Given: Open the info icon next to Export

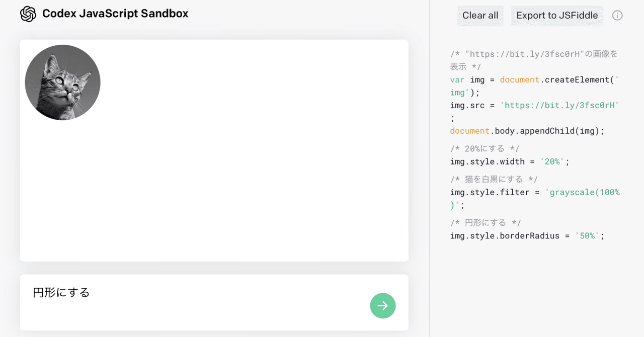Looking at the screenshot, I should coord(617,15).
